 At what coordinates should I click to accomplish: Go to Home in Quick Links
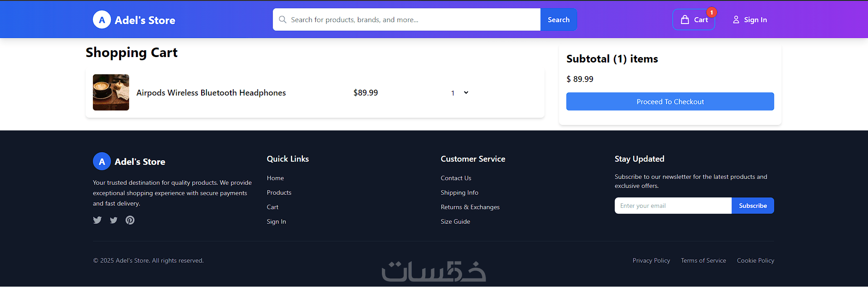(275, 178)
